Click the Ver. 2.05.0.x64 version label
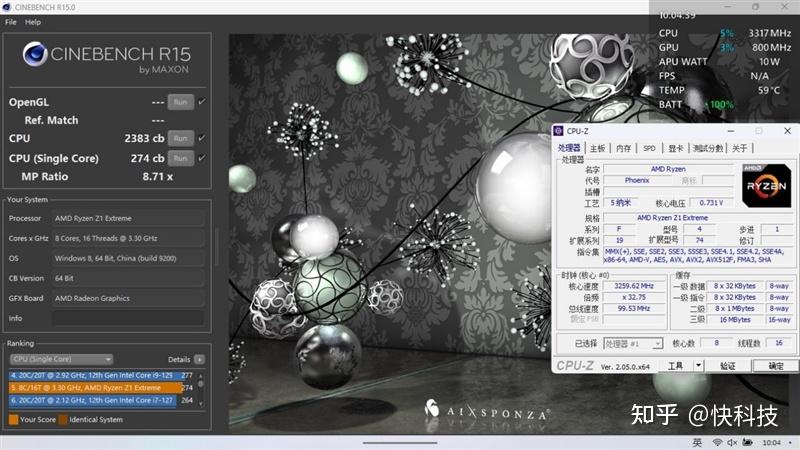Screen dimensions: 800x450 625,367
